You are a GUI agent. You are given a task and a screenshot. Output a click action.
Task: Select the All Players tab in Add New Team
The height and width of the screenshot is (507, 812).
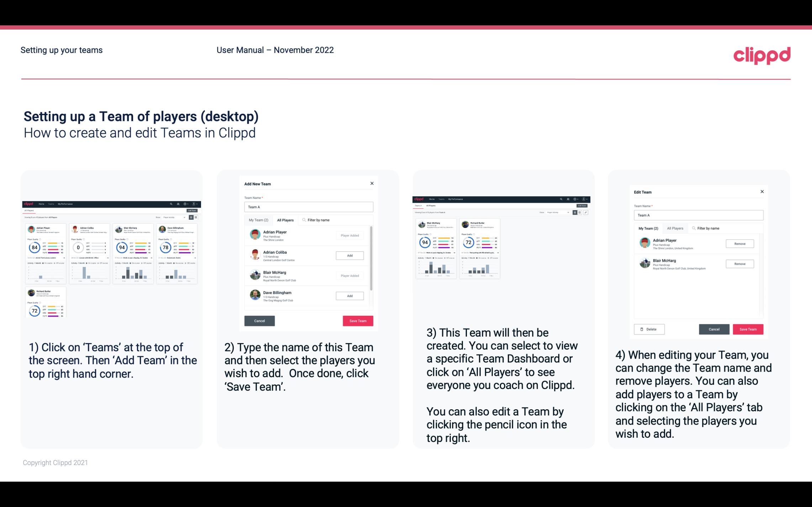click(x=285, y=220)
